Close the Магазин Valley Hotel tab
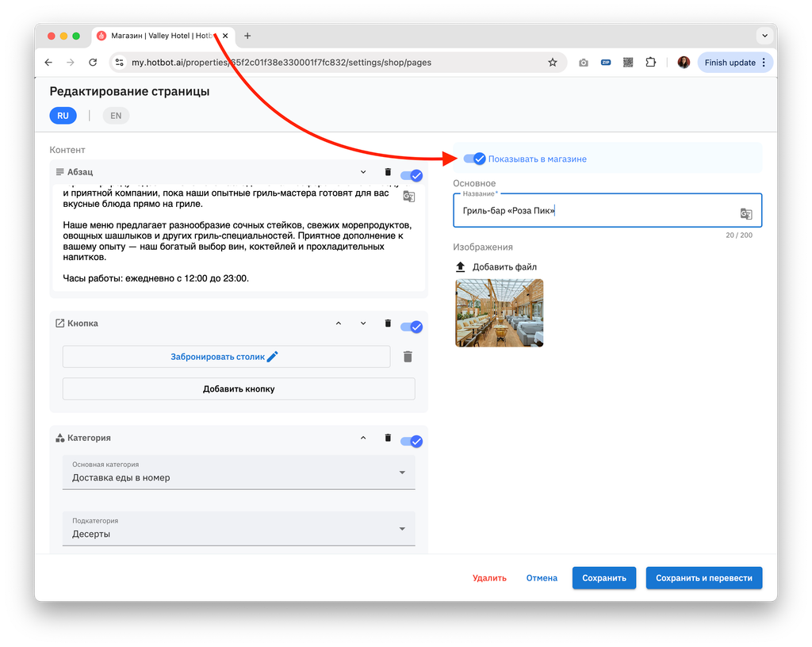Screen dimensions: 812x647 pyautogui.click(x=225, y=36)
